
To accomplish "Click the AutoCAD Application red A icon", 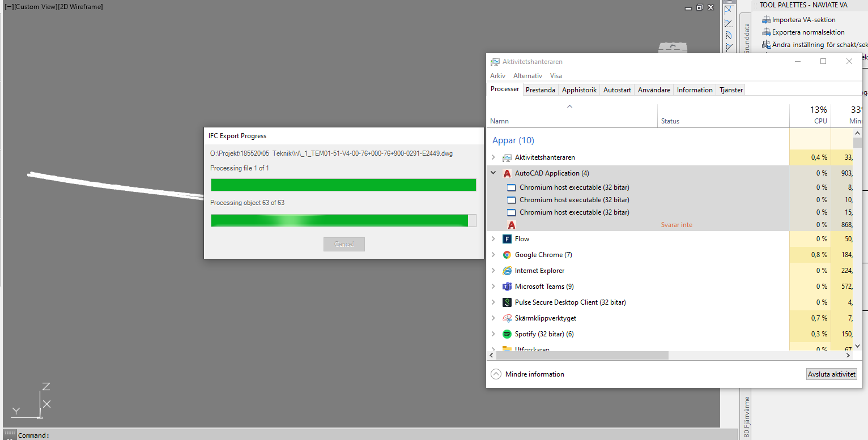I will click(507, 173).
